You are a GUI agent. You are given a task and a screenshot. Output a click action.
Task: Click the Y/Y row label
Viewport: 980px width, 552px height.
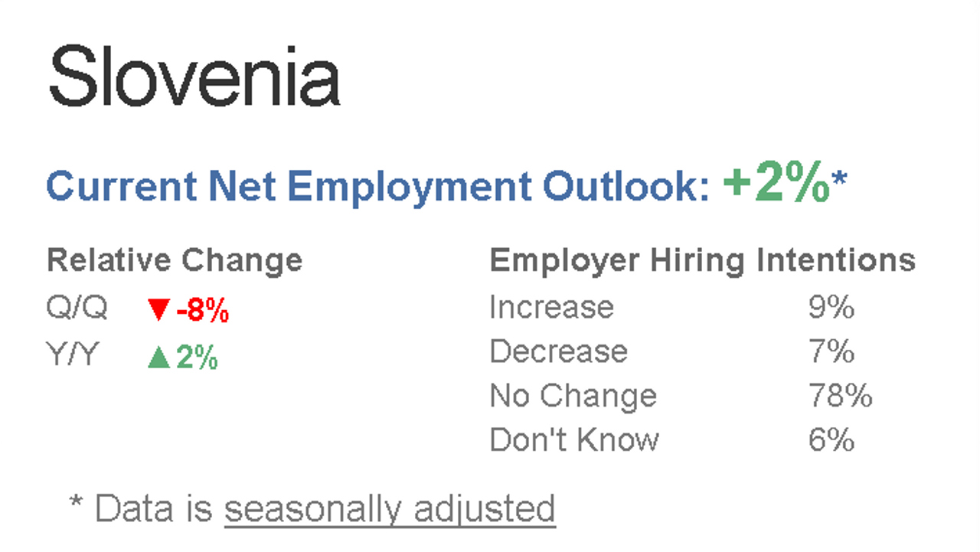pos(73,355)
